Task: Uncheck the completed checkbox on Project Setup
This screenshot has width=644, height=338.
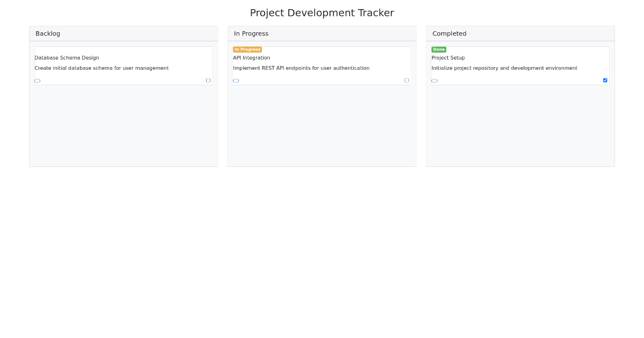Action: coord(605,80)
